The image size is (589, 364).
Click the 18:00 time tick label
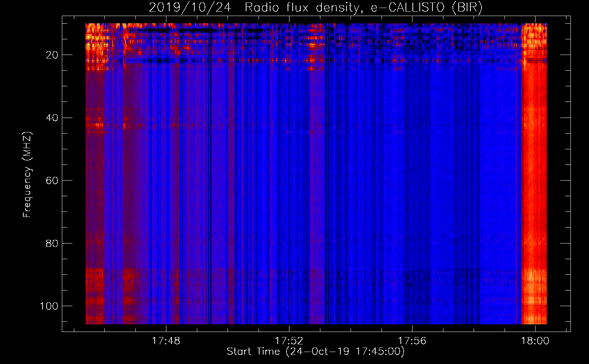[x=535, y=341]
